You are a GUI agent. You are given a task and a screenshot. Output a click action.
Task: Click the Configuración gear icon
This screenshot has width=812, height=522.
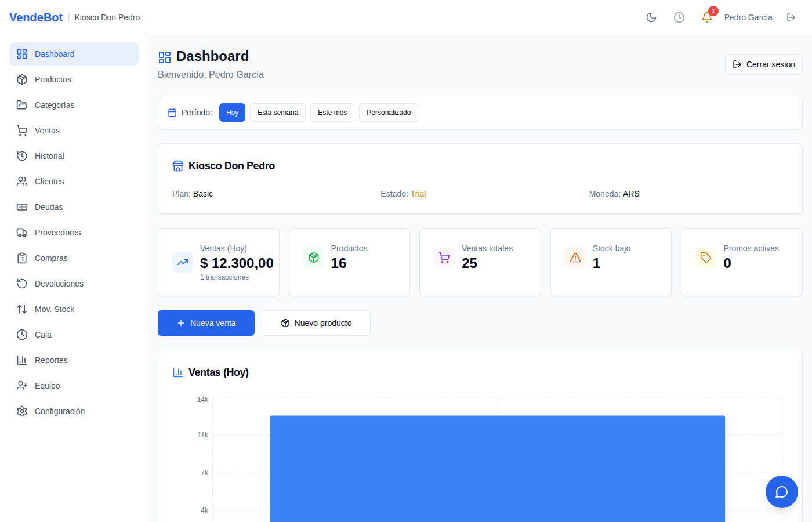22,411
